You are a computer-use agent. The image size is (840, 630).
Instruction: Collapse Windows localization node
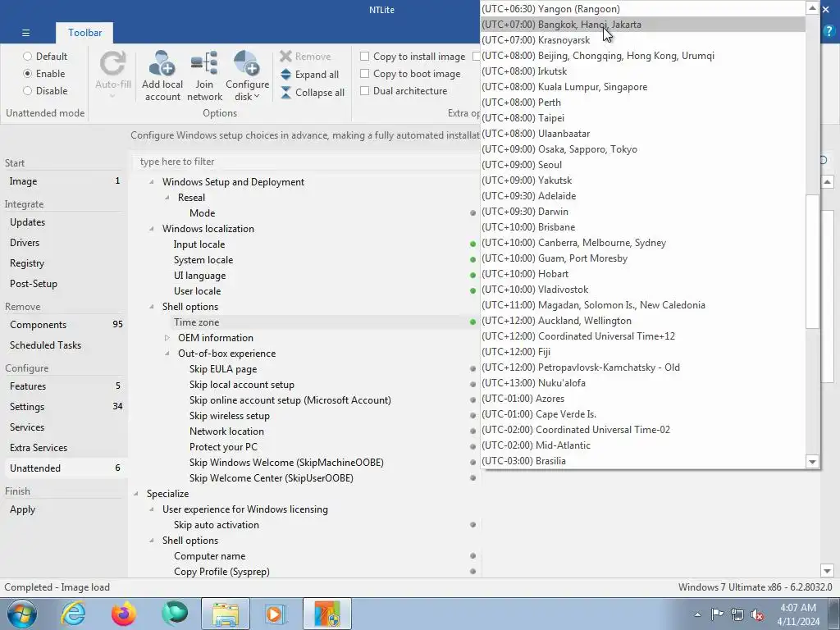coord(151,228)
